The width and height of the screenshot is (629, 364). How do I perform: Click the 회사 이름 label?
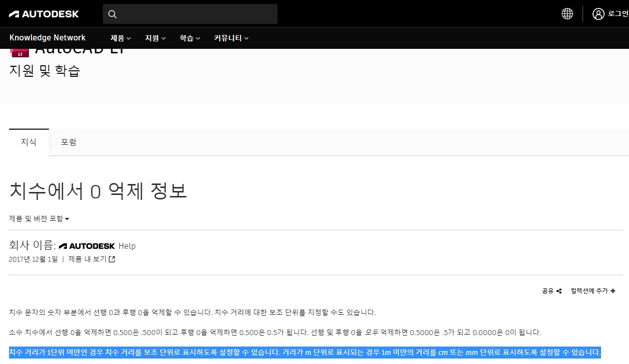point(32,245)
